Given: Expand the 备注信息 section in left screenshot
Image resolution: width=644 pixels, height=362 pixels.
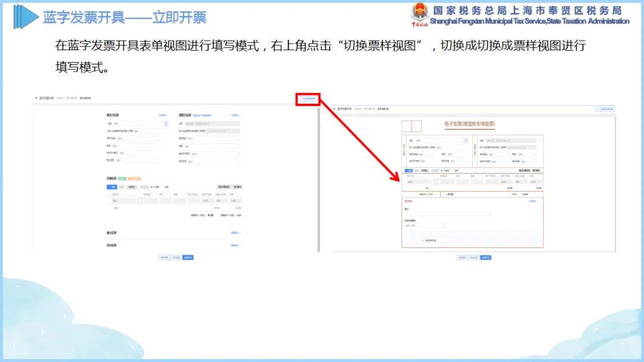Looking at the screenshot, I should click(236, 233).
